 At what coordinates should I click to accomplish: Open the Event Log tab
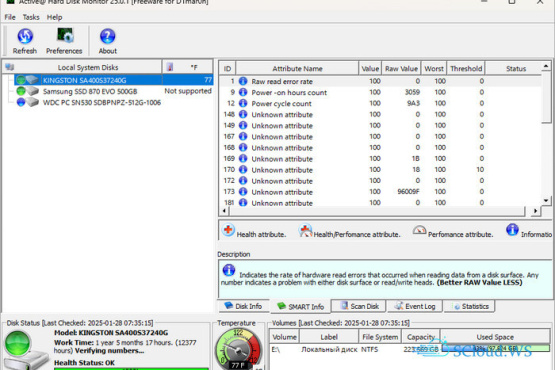point(415,306)
